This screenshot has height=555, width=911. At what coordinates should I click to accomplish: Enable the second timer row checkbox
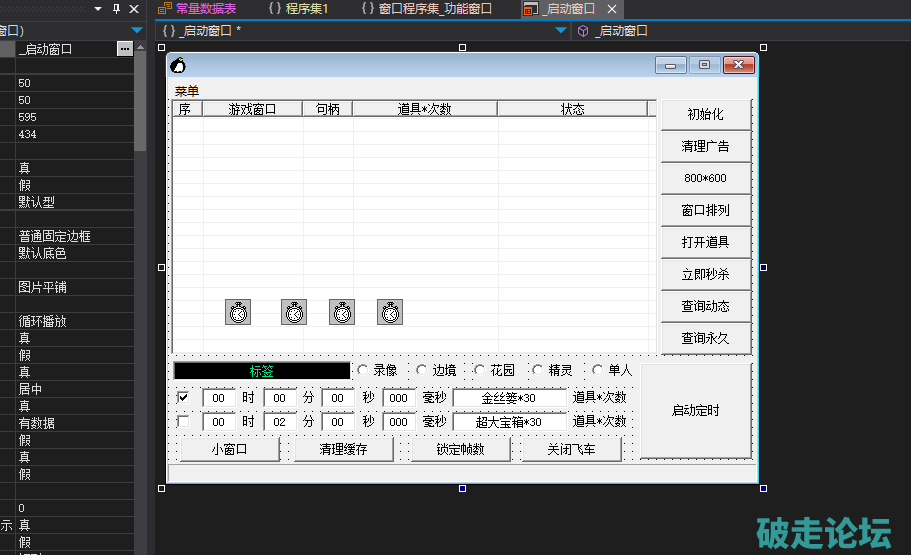[183, 422]
